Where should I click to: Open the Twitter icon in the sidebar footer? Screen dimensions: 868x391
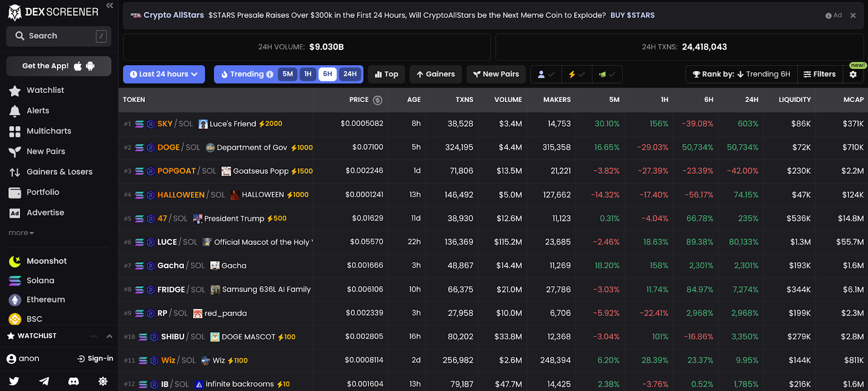[14, 381]
